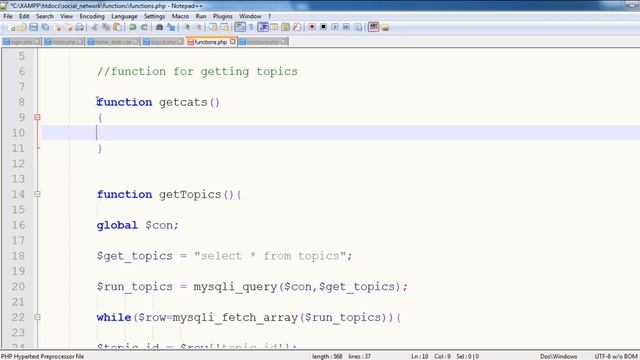The width and height of the screenshot is (640, 360).
Task: Click the Copy toolbar icon
Action: [106, 27]
